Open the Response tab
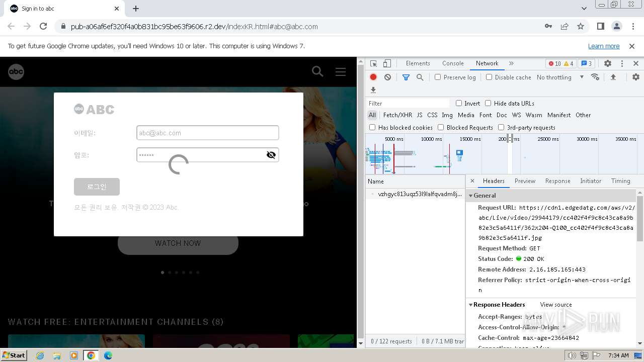The height and width of the screenshot is (362, 644). pyautogui.click(x=557, y=181)
